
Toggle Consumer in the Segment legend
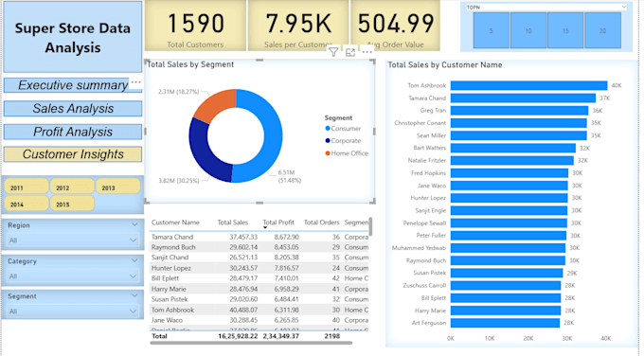coord(343,129)
